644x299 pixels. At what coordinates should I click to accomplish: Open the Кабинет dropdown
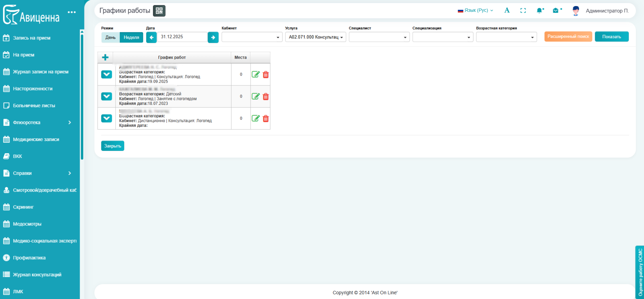tap(252, 37)
